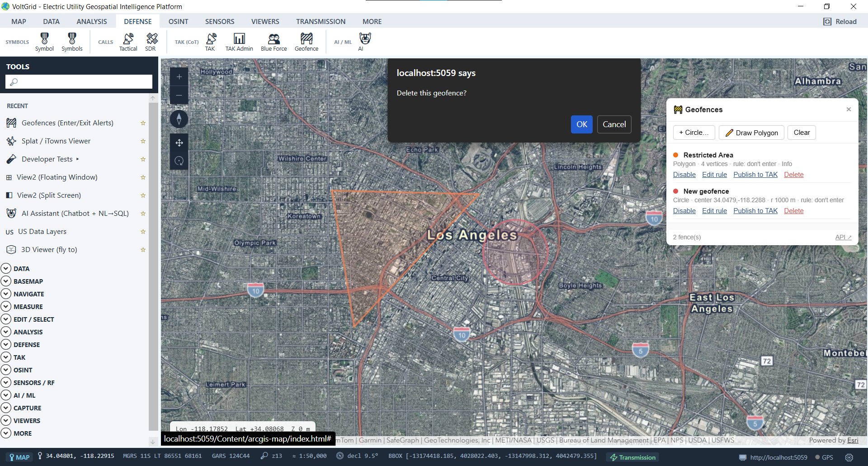This screenshot has width=868, height=466.
Task: Click the GPS status indicator
Action: (x=824, y=457)
